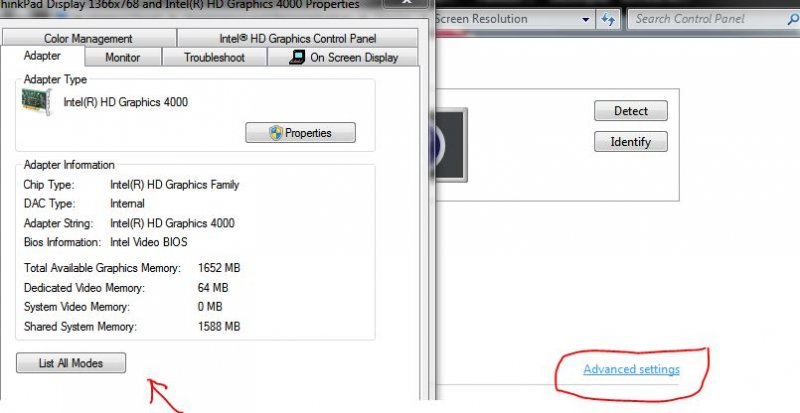
Task: Close the graphics Properties dialog
Action: point(406,3)
